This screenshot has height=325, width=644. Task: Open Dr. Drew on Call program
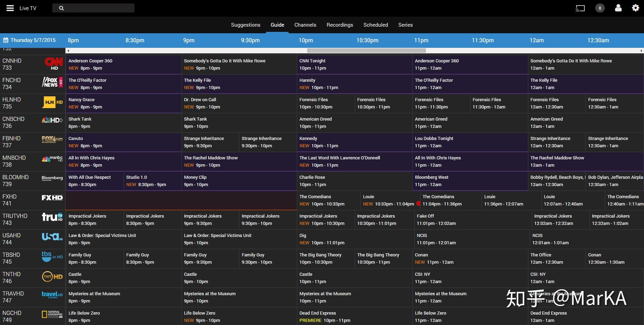pos(239,103)
